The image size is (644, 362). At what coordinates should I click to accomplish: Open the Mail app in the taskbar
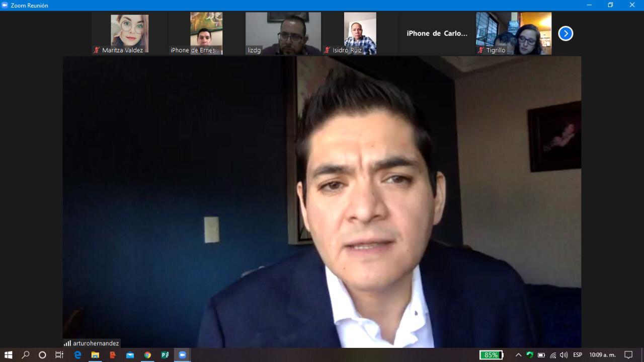(130, 355)
